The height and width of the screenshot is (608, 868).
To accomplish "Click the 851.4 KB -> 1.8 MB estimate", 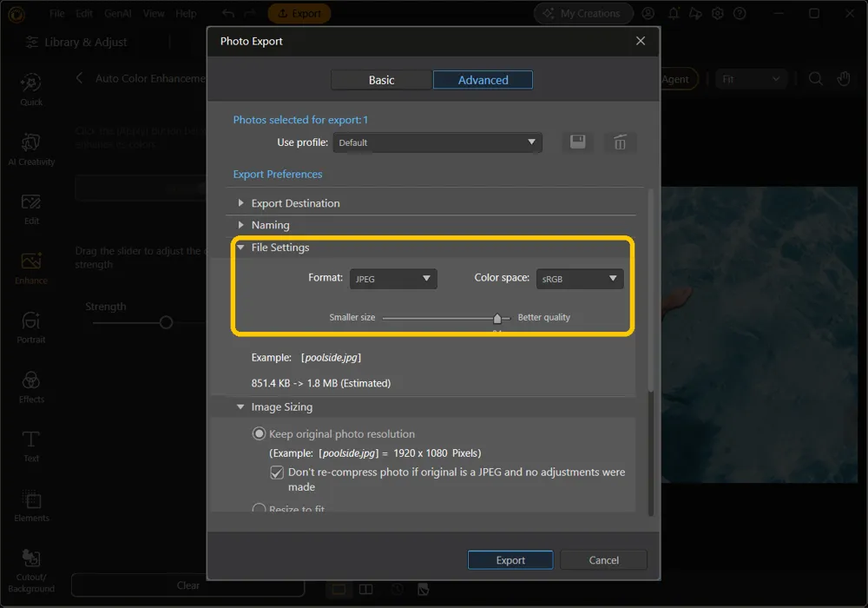I will 320,383.
